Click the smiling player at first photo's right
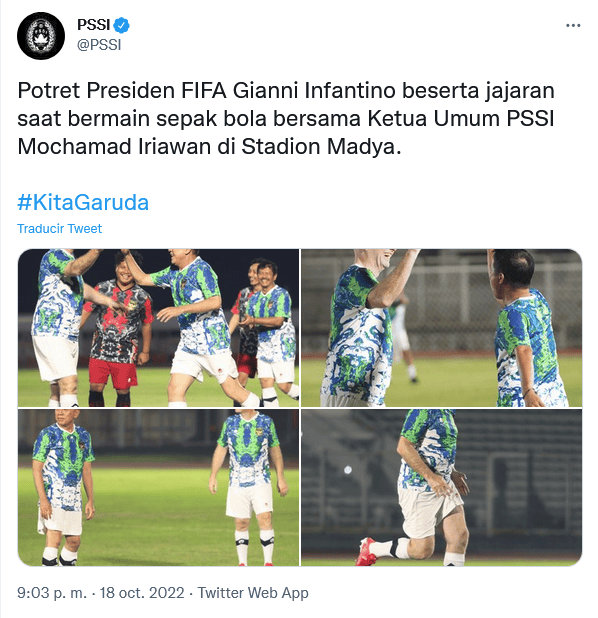 point(272,331)
